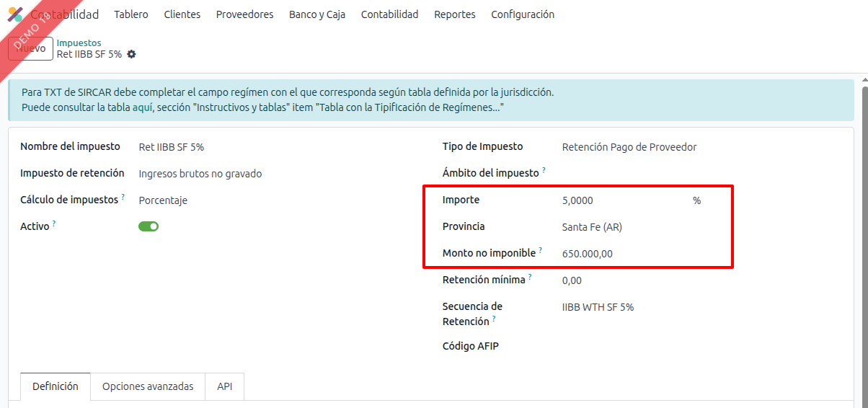The image size is (868, 408).
Task: Click help icon beside Retención mínima
Action: click(x=530, y=277)
